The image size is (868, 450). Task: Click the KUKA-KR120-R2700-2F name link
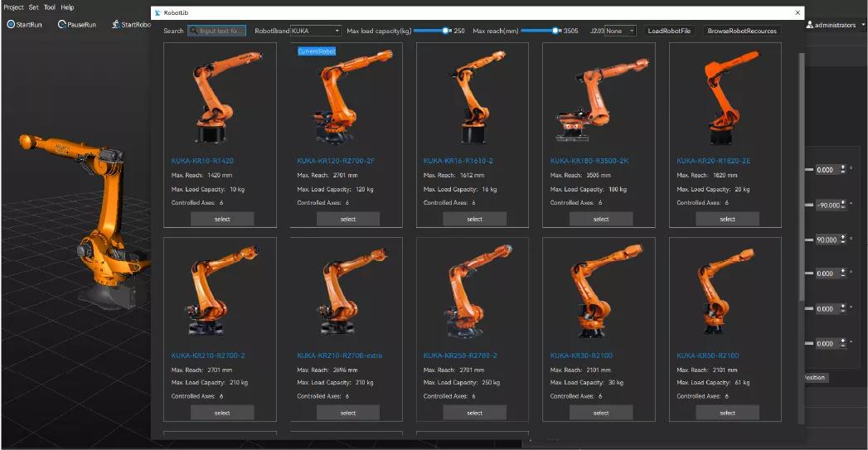[x=336, y=161]
